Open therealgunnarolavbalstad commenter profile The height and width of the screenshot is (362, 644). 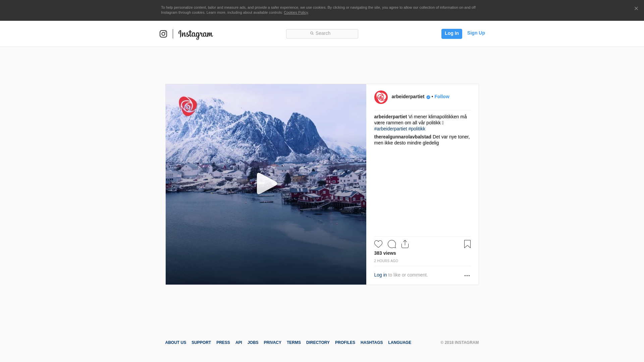pyautogui.click(x=402, y=137)
